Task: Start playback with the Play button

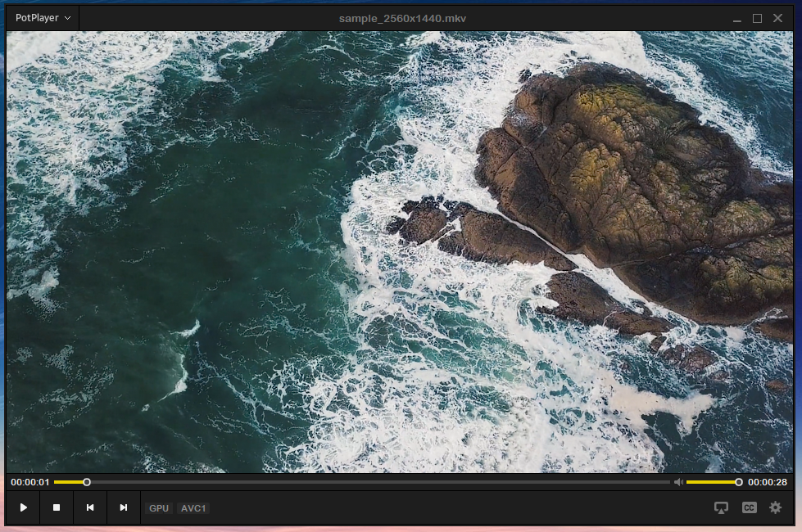Action: point(23,507)
